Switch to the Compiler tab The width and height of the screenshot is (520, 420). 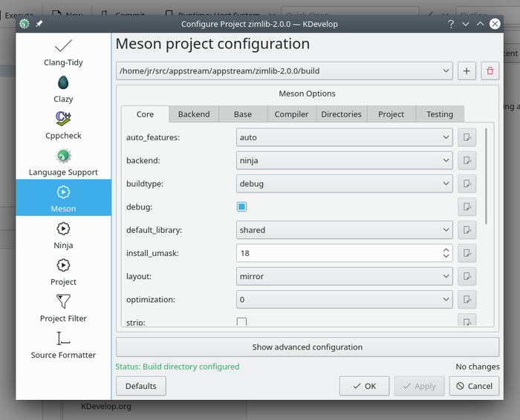pyautogui.click(x=291, y=114)
